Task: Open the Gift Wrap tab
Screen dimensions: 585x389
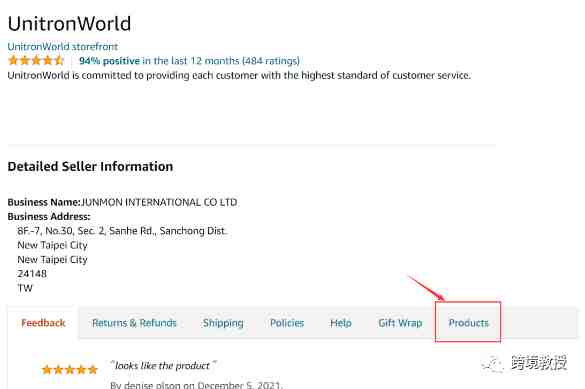Action: point(400,323)
